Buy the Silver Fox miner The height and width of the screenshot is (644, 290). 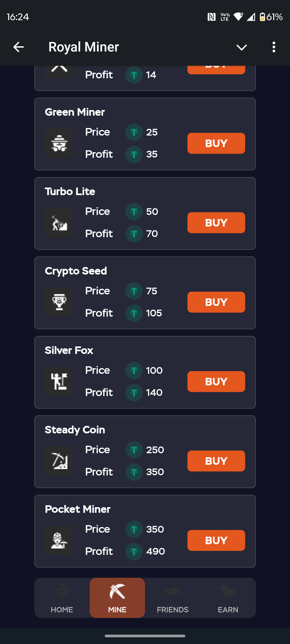tap(216, 382)
